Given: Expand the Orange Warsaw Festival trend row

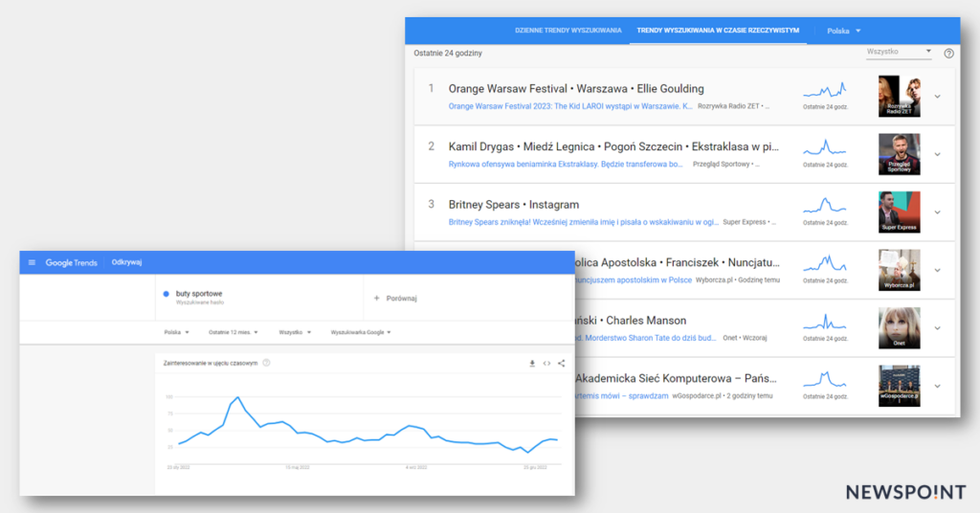Looking at the screenshot, I should pyautogui.click(x=938, y=97).
